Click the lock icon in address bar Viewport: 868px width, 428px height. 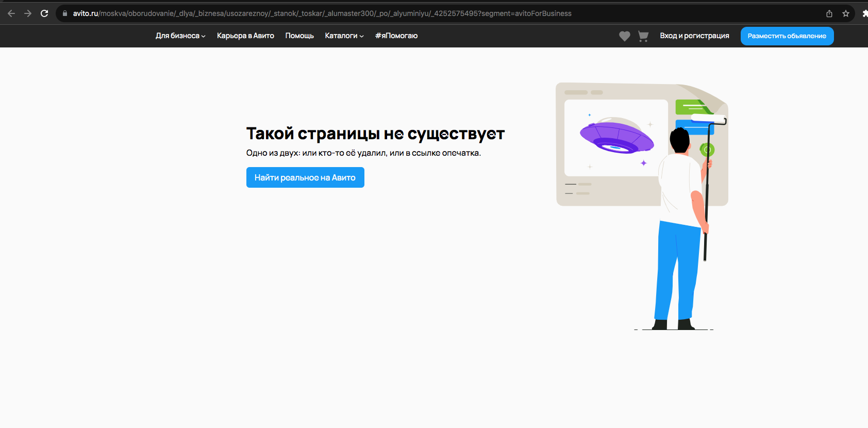click(65, 13)
